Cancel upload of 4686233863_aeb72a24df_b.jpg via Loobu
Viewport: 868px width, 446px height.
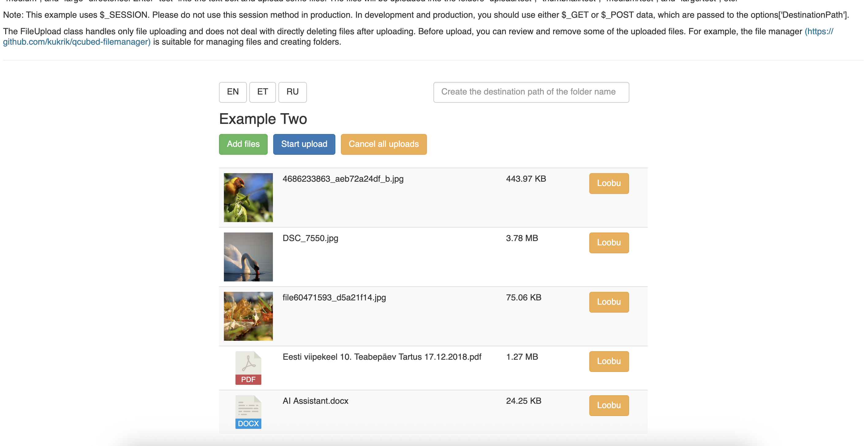(609, 183)
